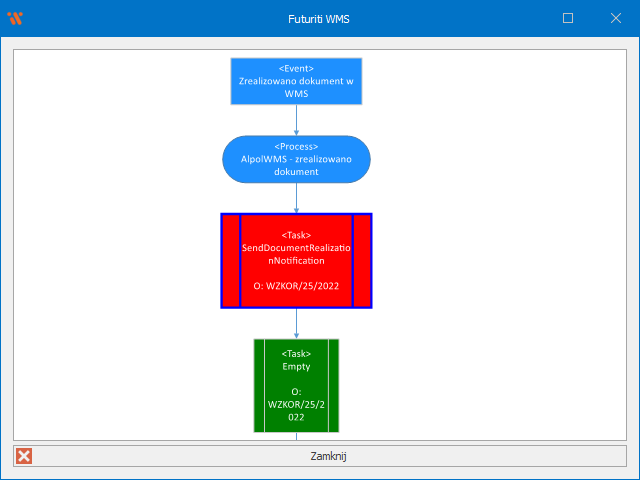The width and height of the screenshot is (640, 480).
Task: Click the red X icon beside Zamknij
Action: 25,456
